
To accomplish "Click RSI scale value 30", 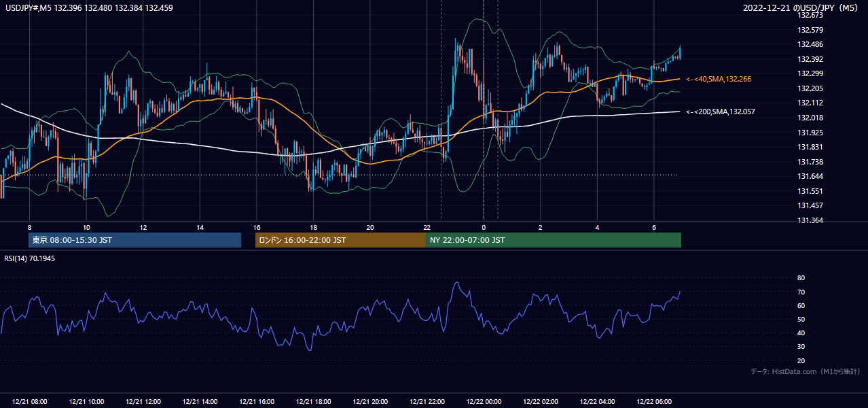I will tap(801, 347).
